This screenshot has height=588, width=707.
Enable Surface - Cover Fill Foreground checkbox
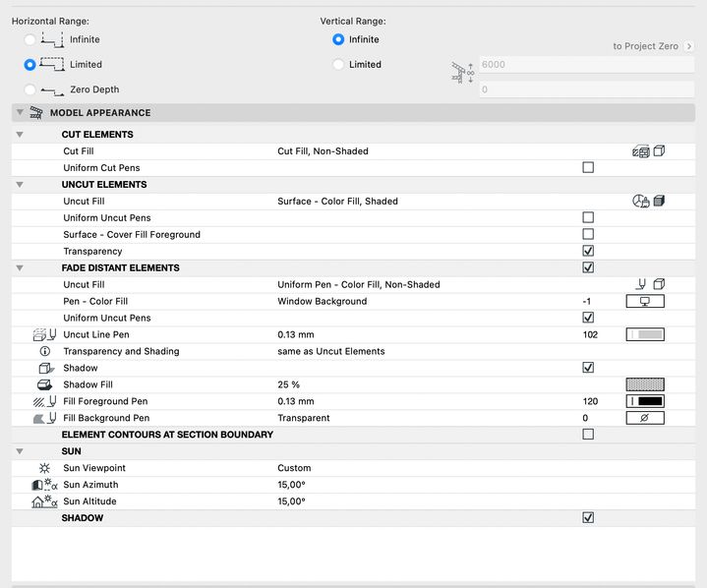588,234
